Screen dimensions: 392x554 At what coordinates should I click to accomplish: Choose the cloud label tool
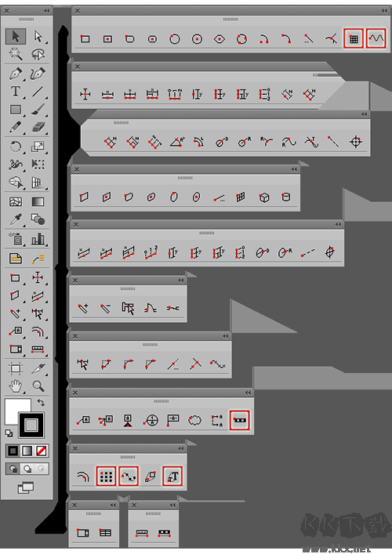(194, 420)
